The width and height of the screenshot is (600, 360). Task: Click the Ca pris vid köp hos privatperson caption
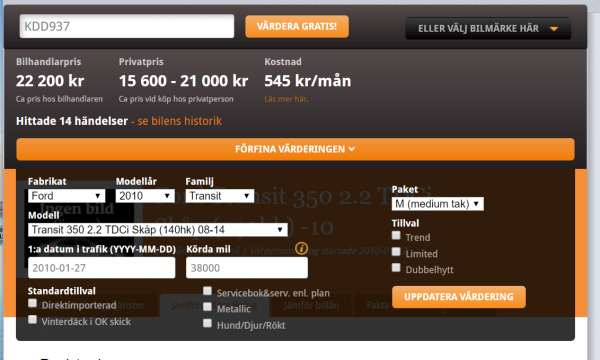176,99
